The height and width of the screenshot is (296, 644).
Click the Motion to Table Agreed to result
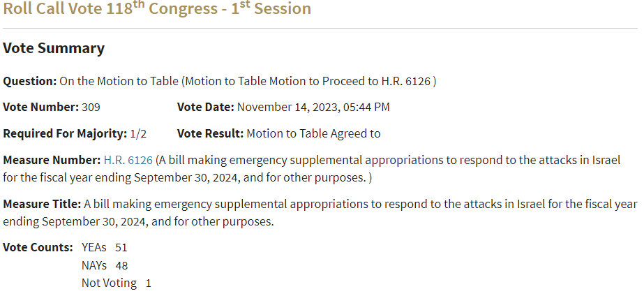point(313,133)
